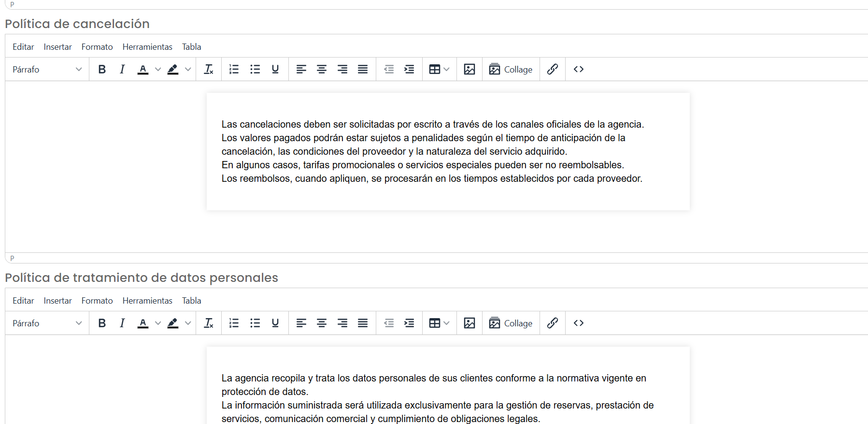Open table dropdown in personal data toolbar
This screenshot has height=424, width=868.
click(x=440, y=323)
